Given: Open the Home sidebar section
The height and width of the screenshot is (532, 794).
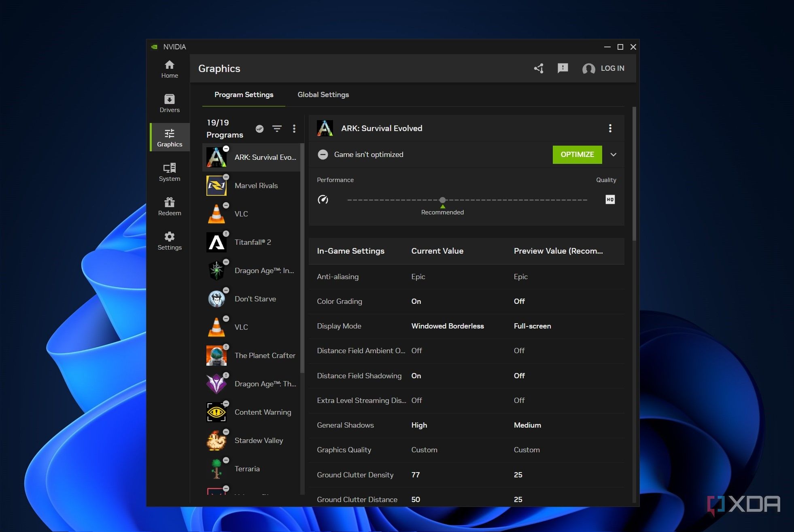Looking at the screenshot, I should (x=170, y=69).
